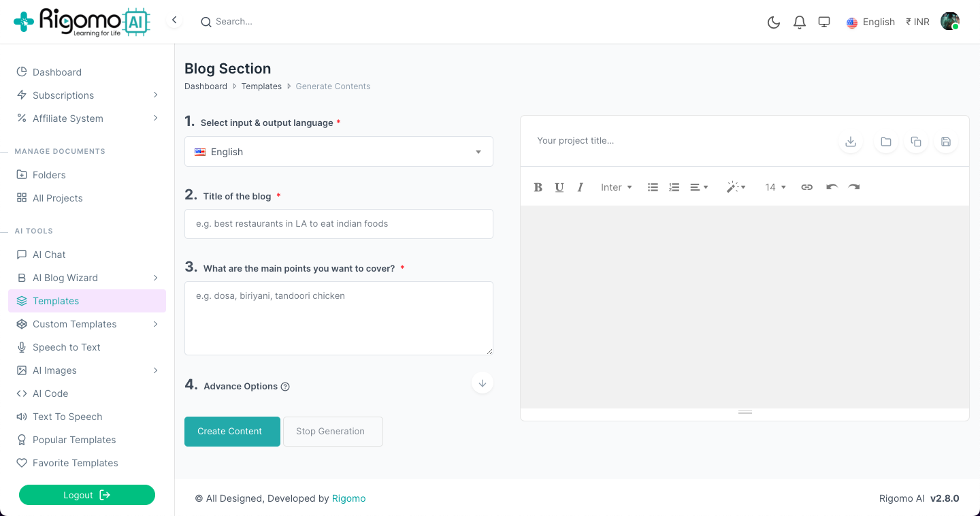Click the redo arrow in the editor toolbar
The width and height of the screenshot is (980, 516).
pos(854,187)
